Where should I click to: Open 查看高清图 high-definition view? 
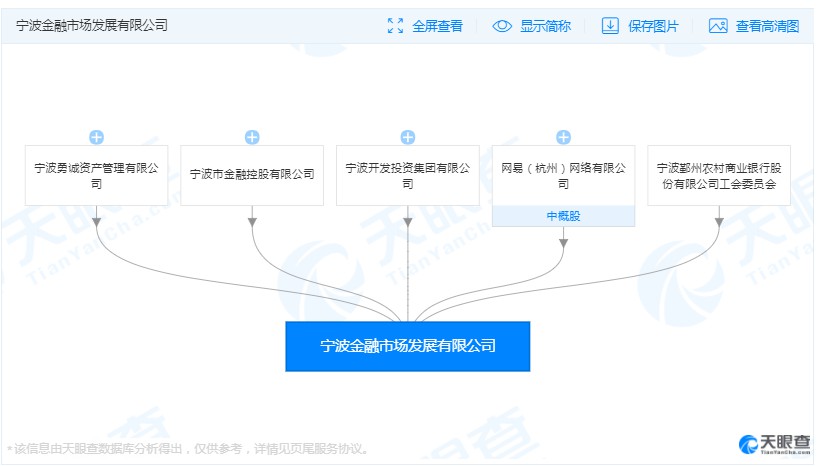pos(767,26)
